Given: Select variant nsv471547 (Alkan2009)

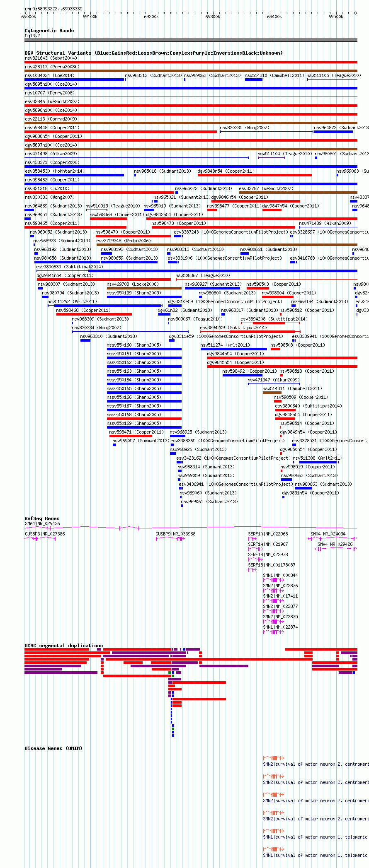Looking at the screenshot, I should (274, 380).
